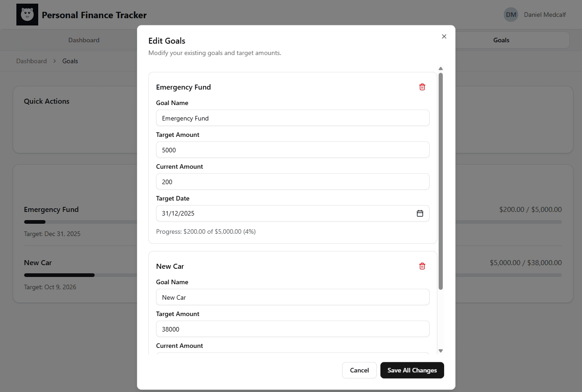The height and width of the screenshot is (392, 582).
Task: Delete the Emergency Fund goal
Action: point(422,87)
